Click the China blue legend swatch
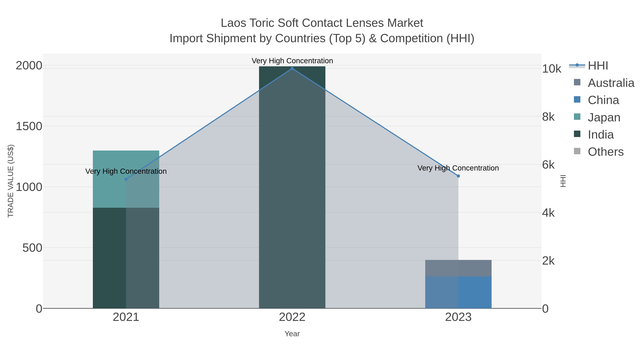Viewport: 644px width, 362px height. pyautogui.click(x=577, y=99)
